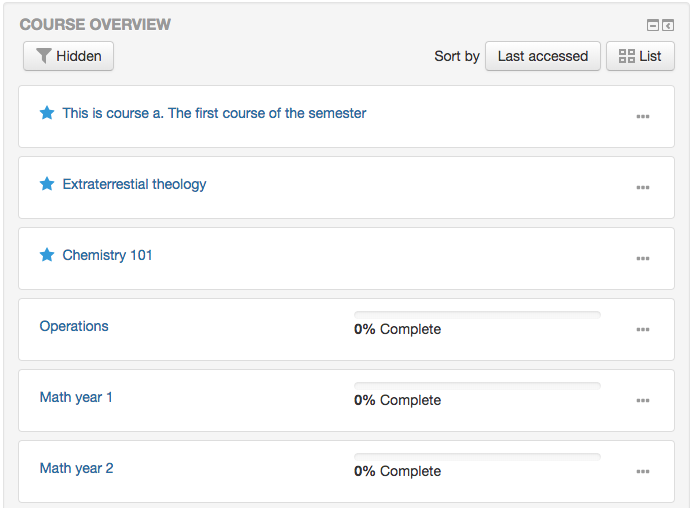Open the three-dot menu for Extraterrestial theology
The image size is (694, 508).
[x=643, y=187]
